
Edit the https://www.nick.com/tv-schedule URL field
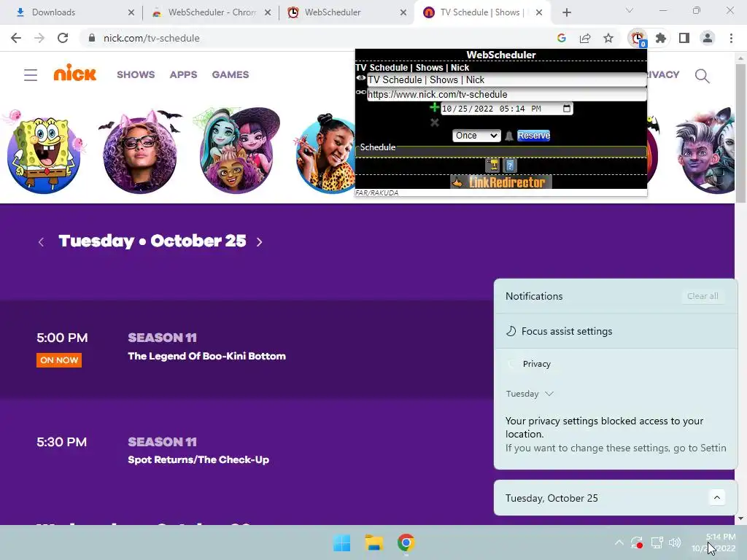coord(506,94)
